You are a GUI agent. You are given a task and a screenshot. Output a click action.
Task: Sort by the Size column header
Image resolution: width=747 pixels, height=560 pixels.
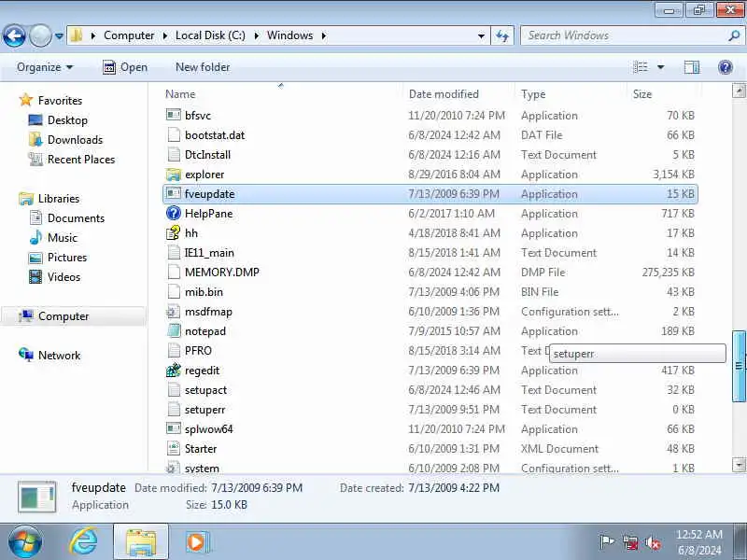641,94
